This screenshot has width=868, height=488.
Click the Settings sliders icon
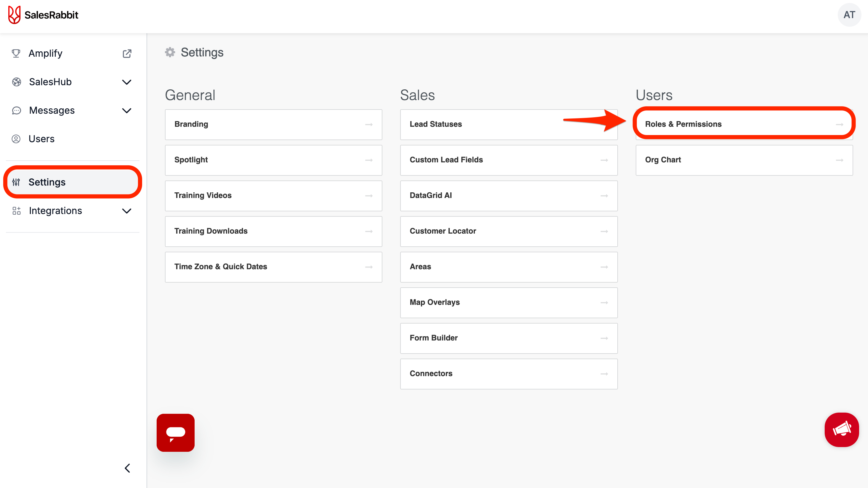click(x=16, y=182)
